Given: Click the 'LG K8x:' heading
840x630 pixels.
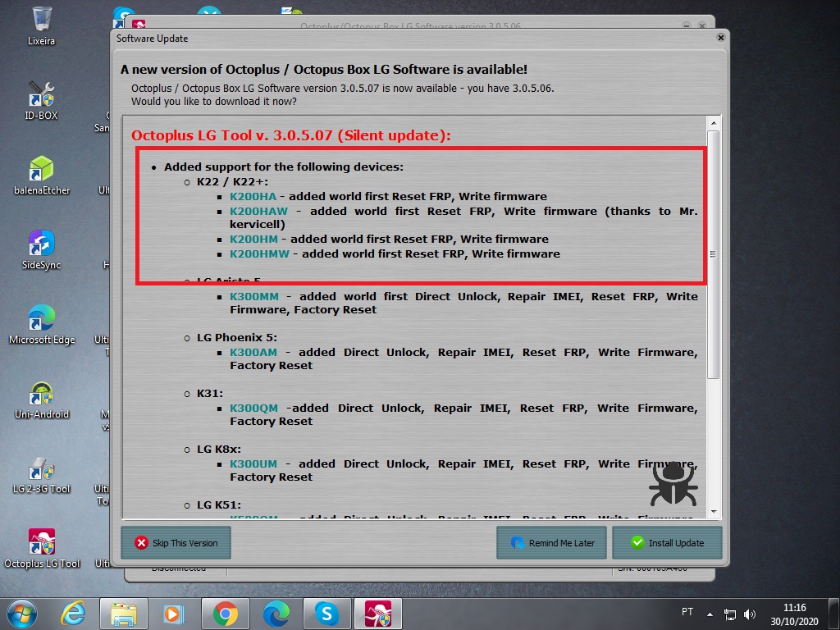Looking at the screenshot, I should 218,449.
